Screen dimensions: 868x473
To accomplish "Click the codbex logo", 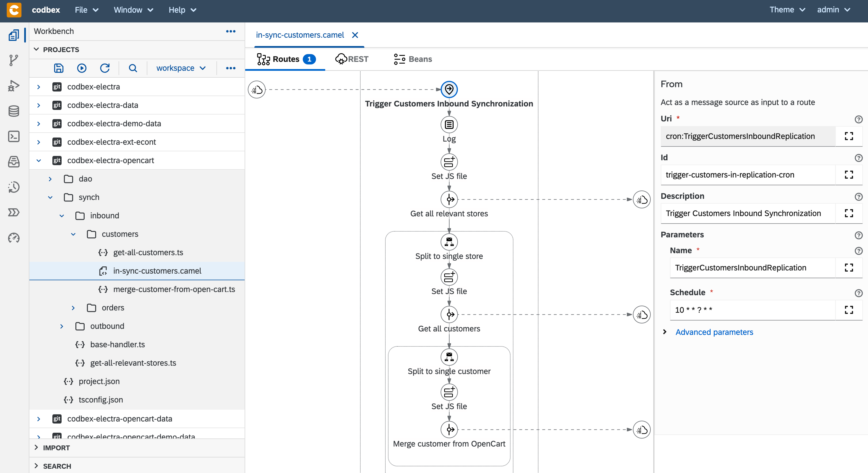I will tap(14, 10).
